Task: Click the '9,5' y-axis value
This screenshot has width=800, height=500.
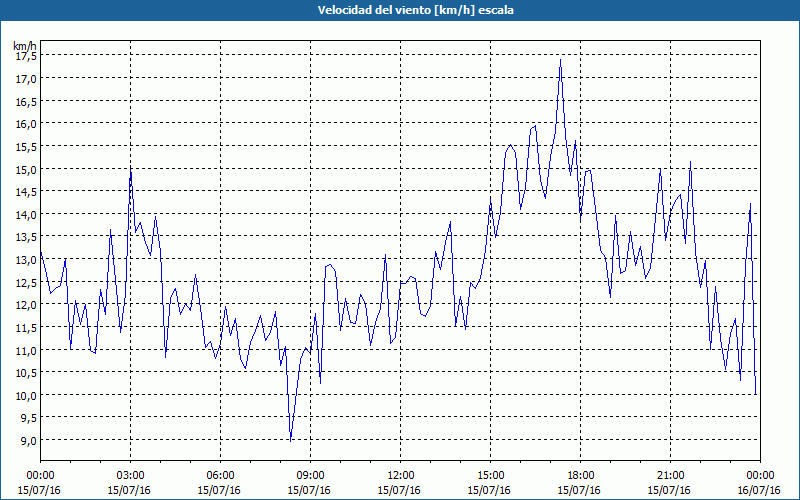Action: (x=28, y=418)
